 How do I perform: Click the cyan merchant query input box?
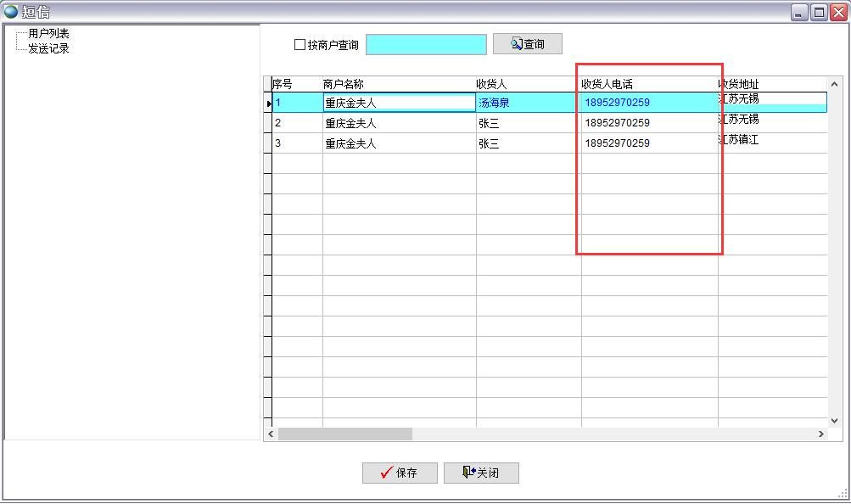pos(426,43)
